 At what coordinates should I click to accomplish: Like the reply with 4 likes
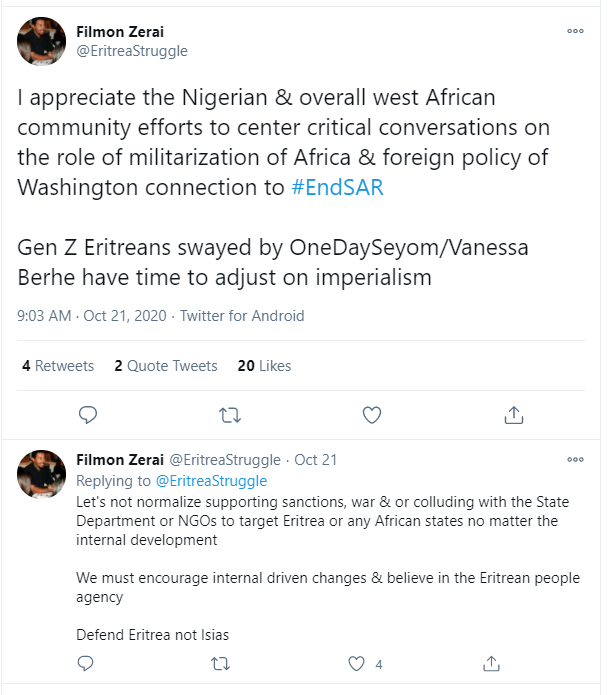pyautogui.click(x=357, y=662)
